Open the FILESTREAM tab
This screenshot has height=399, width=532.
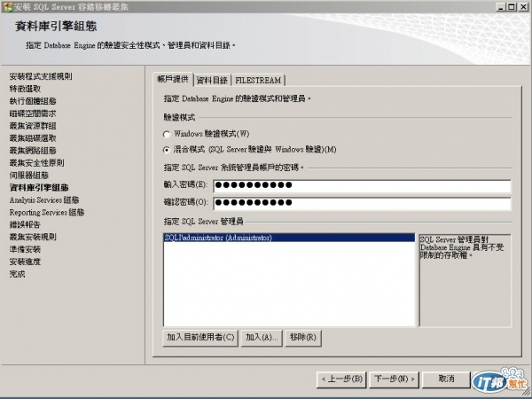click(x=258, y=81)
